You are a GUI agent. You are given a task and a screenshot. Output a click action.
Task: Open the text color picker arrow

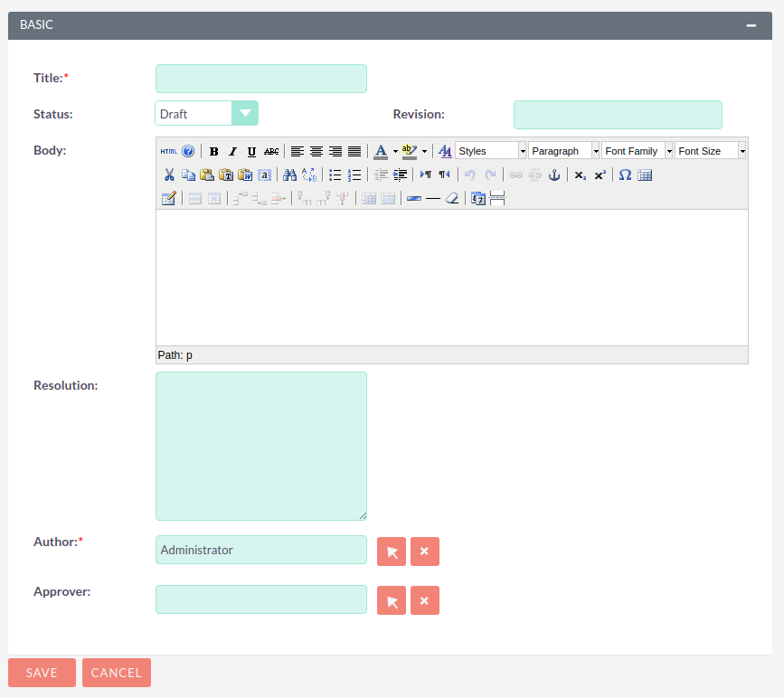[393, 150]
